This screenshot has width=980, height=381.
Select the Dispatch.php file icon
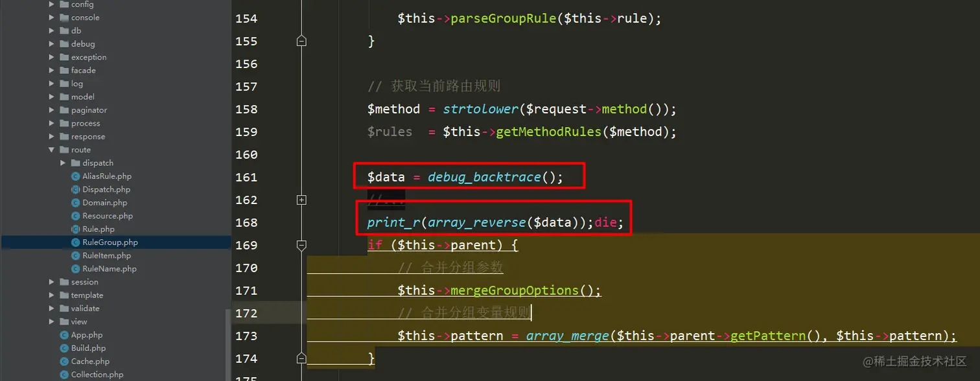click(75, 189)
